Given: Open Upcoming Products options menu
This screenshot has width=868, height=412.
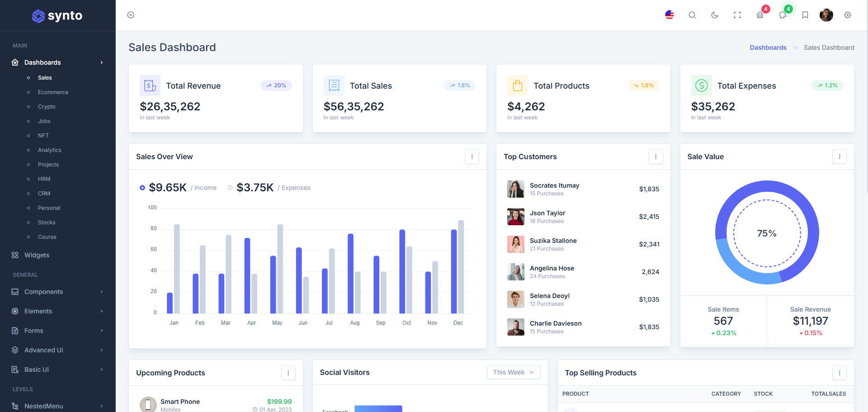Looking at the screenshot, I should click(x=288, y=373).
